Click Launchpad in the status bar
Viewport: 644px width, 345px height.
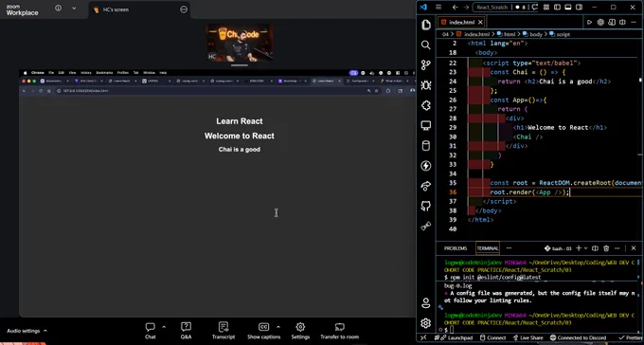coord(456,338)
